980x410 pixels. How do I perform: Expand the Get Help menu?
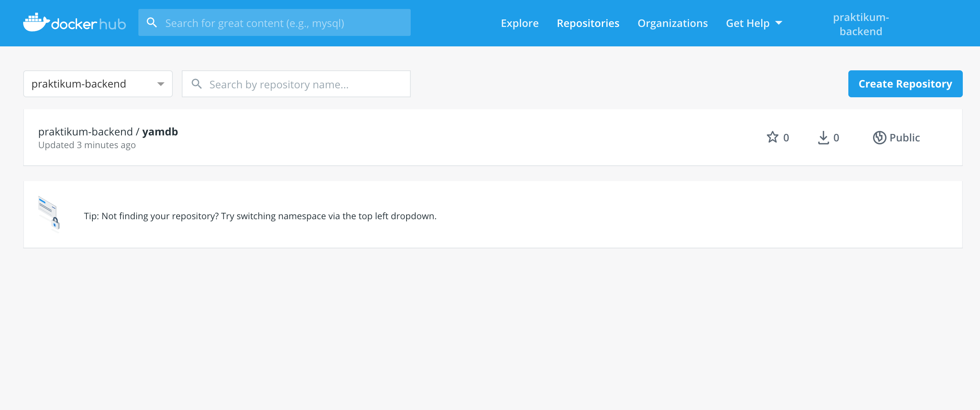tap(754, 23)
